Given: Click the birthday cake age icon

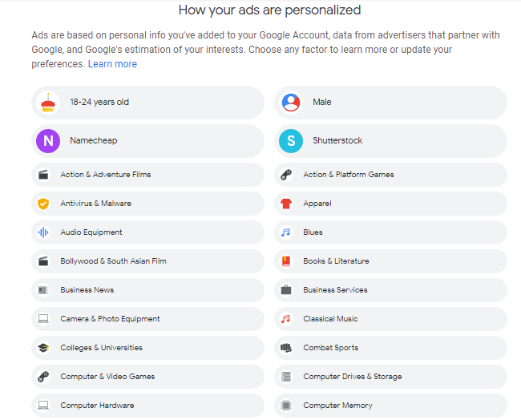Looking at the screenshot, I should [x=48, y=103].
